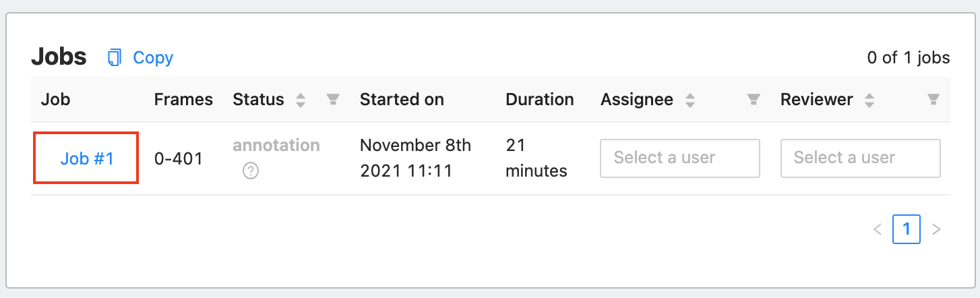Viewport: 980px width, 298px height.
Task: Go to the next page arrow
Action: click(x=936, y=229)
